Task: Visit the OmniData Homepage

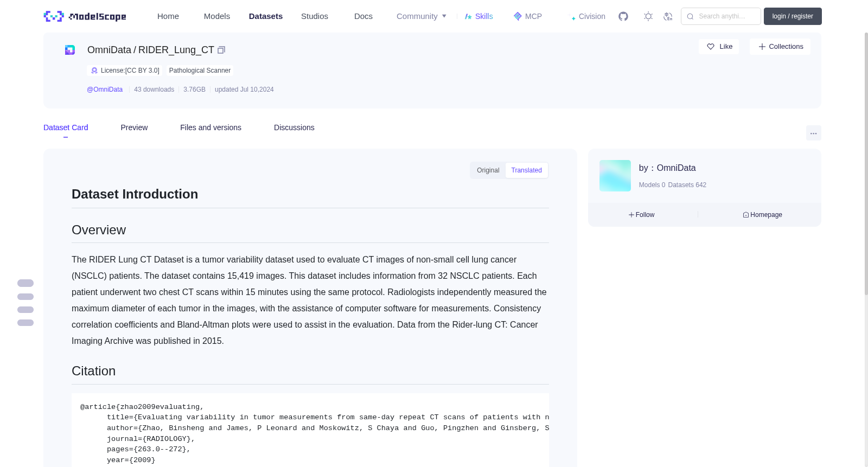Action: tap(762, 215)
